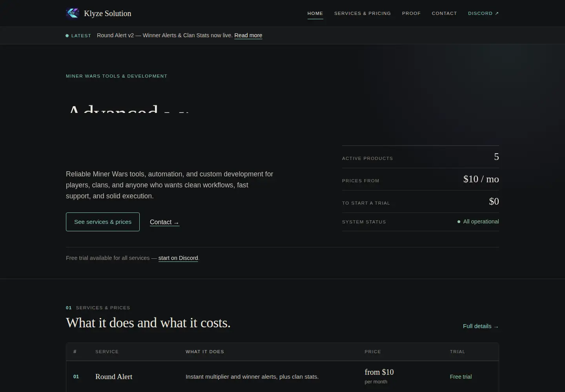Click the PRICE column header
The image size is (565, 392).
(x=373, y=352)
